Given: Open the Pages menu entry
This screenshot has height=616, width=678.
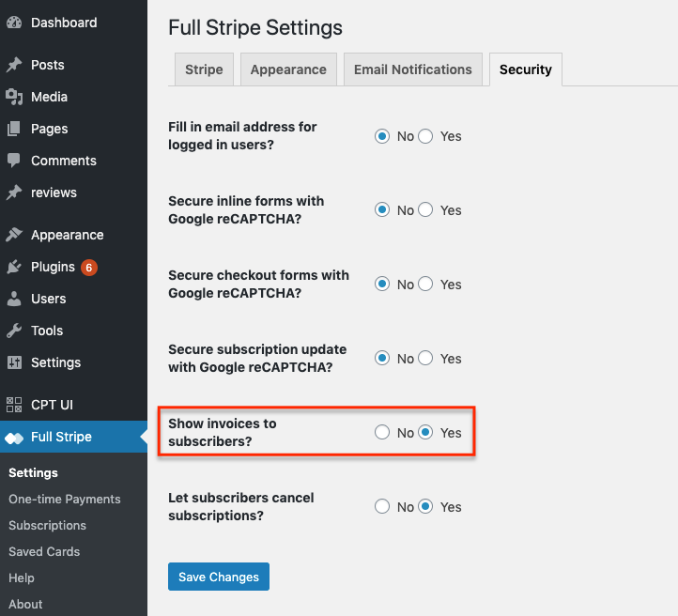Looking at the screenshot, I should pos(49,129).
